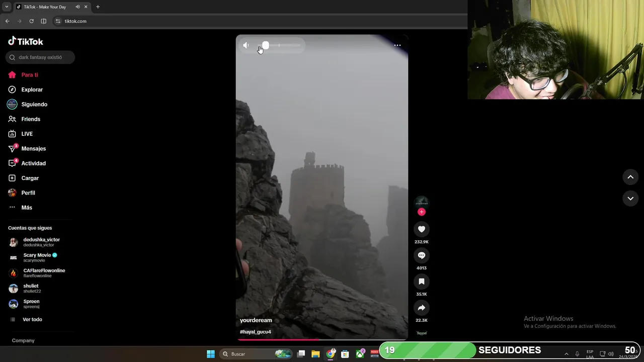
Task: Save video with bookmark icon
Action: coord(422,282)
